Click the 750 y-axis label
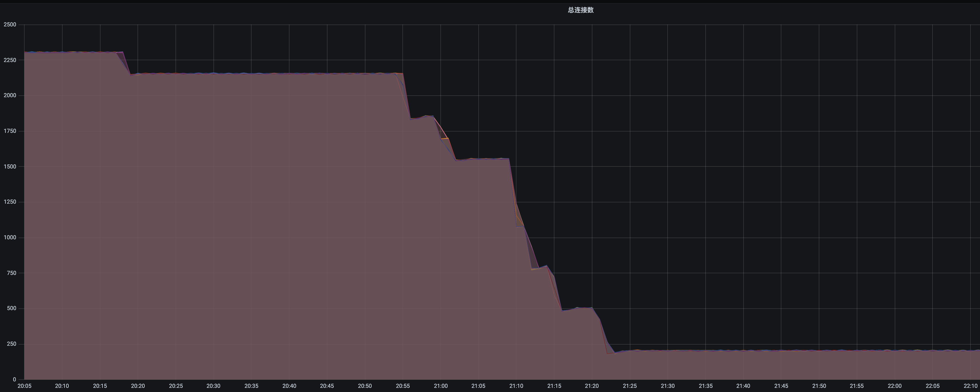The height and width of the screenshot is (392, 980). click(x=11, y=273)
